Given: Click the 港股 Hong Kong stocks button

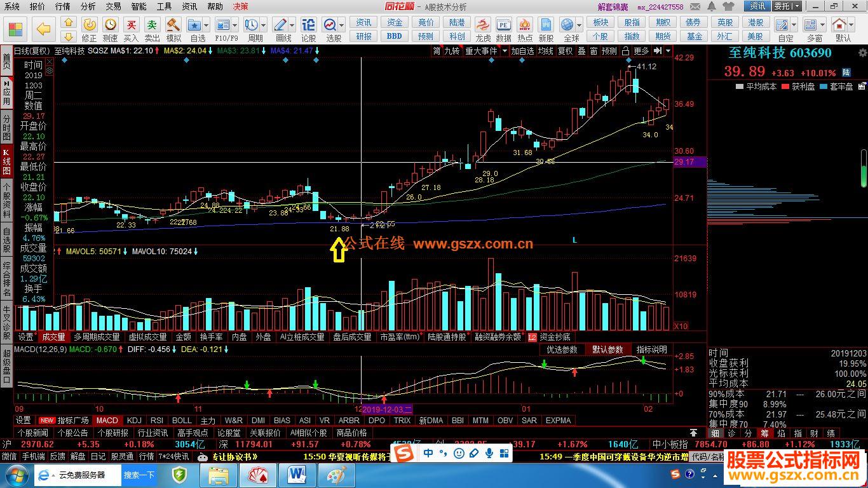Looking at the screenshot, I should [756, 22].
